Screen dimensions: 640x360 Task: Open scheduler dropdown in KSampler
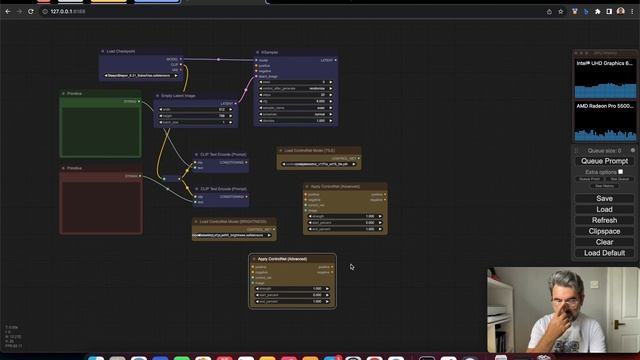click(296, 114)
